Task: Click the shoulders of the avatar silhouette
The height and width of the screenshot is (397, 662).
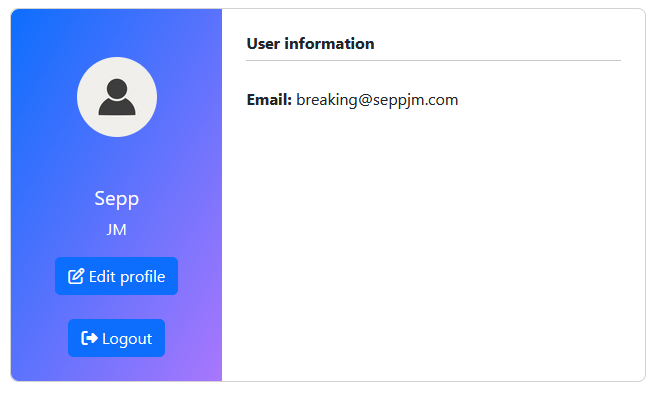Action: 117,107
